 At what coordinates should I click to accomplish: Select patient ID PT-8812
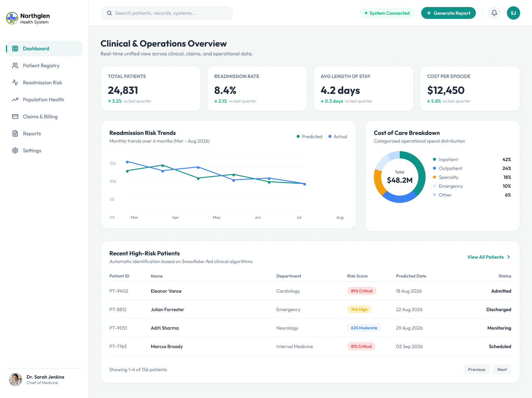coord(118,309)
